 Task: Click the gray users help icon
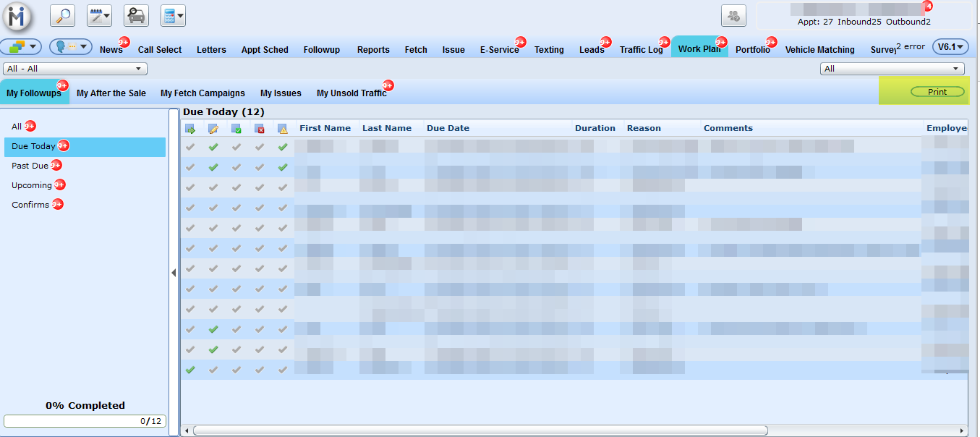coord(733,15)
